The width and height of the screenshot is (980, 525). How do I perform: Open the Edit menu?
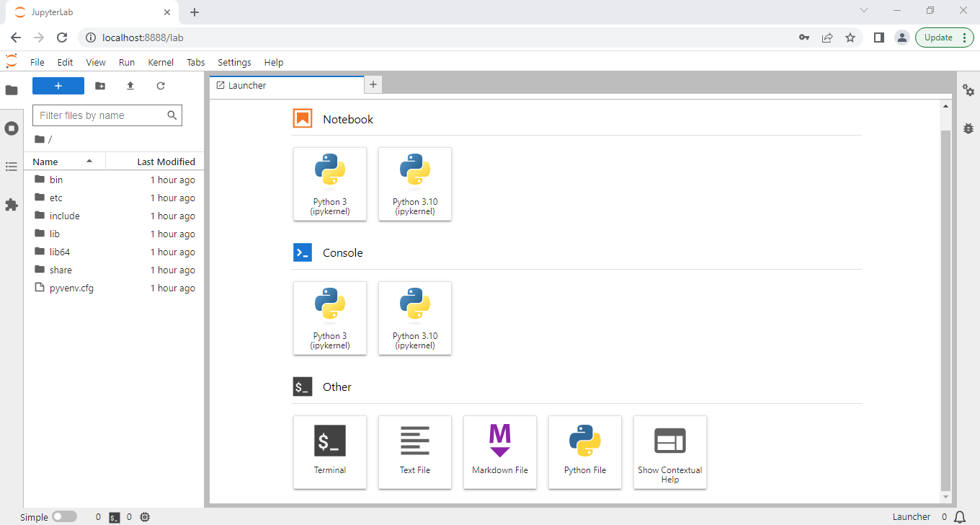(x=65, y=62)
